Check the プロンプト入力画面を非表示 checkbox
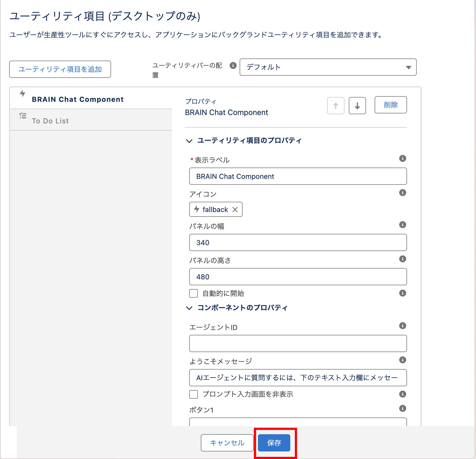 tap(194, 394)
